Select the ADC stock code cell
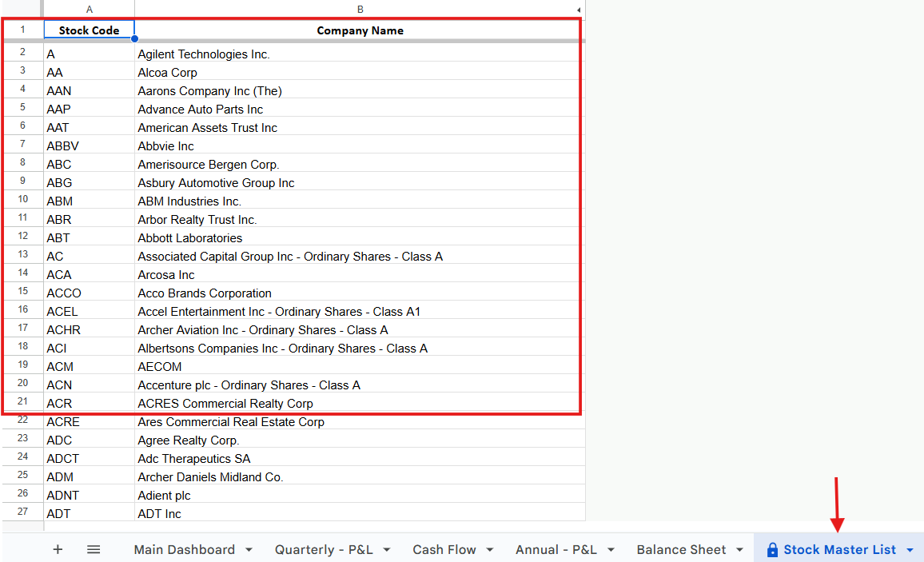Viewport: 924px width, 562px height. pos(89,440)
